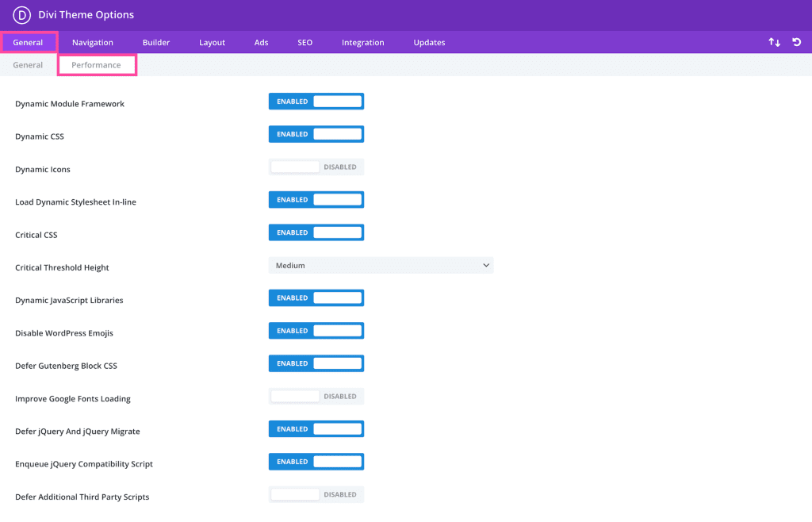Select the SEO tab
The height and width of the screenshot is (522, 812).
tap(304, 42)
